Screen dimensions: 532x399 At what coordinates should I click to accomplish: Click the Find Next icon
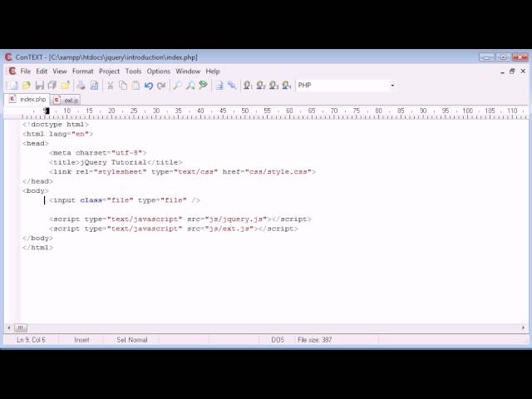coord(190,85)
